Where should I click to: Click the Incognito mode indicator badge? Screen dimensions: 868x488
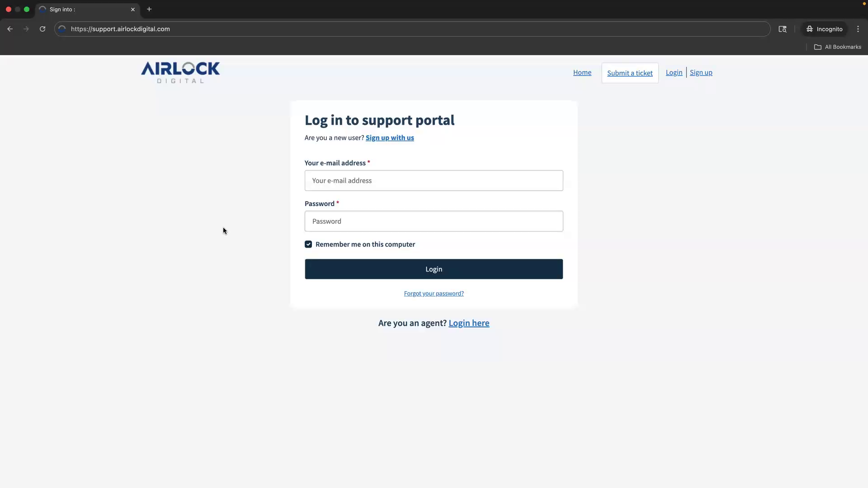824,28
